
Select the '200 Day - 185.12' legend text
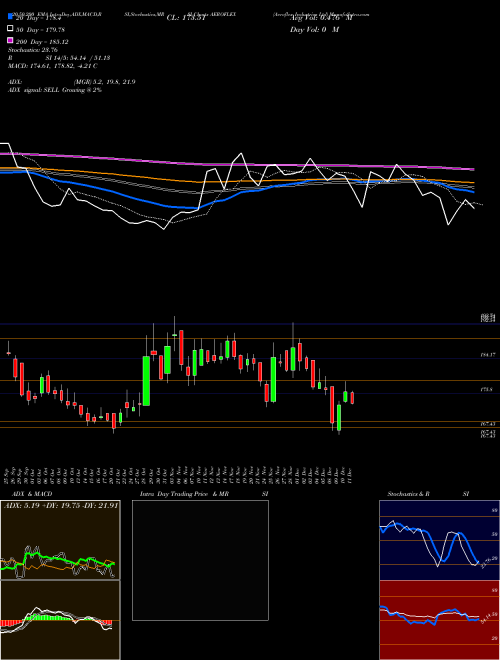[x=42, y=42]
